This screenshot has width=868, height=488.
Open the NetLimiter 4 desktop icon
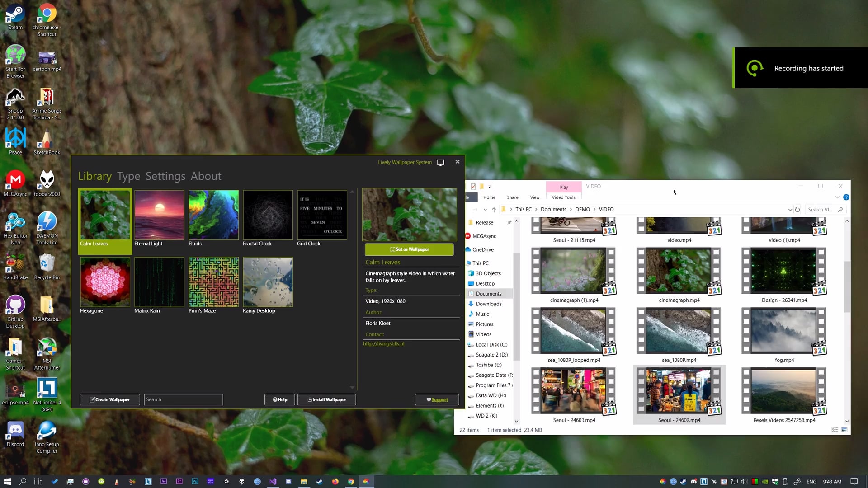click(x=47, y=395)
